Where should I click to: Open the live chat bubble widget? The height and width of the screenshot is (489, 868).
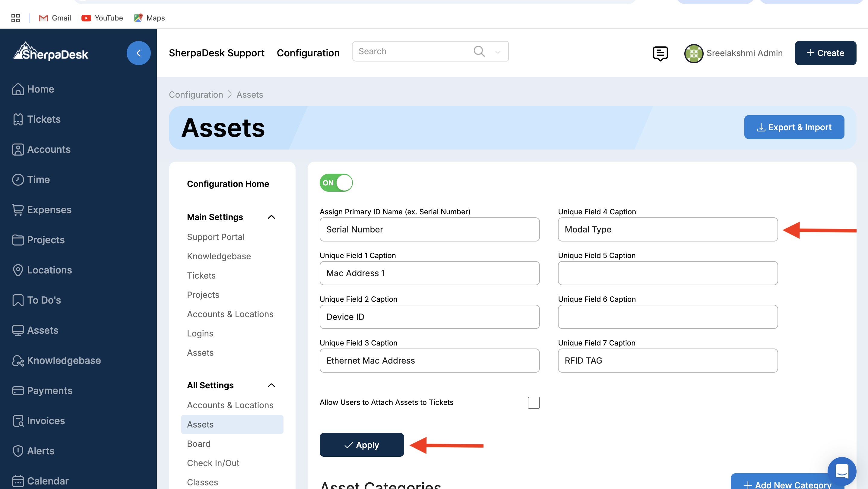pyautogui.click(x=841, y=471)
